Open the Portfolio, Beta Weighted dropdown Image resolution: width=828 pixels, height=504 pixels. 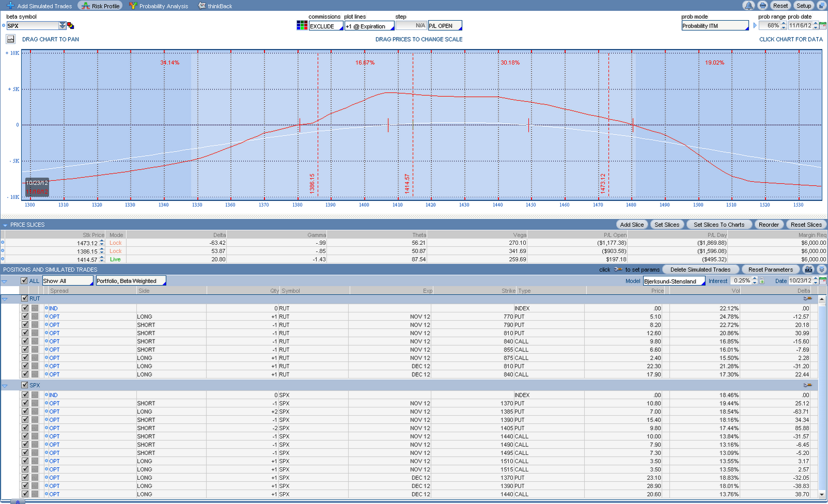[131, 280]
